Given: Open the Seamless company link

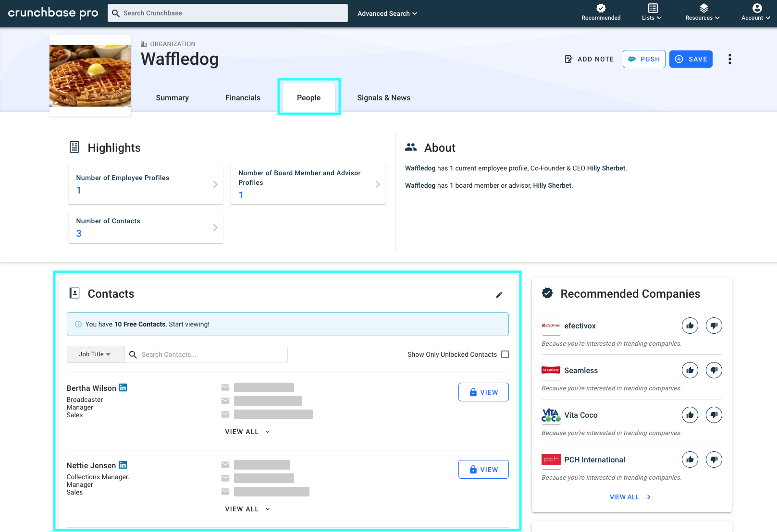Looking at the screenshot, I should pos(581,370).
